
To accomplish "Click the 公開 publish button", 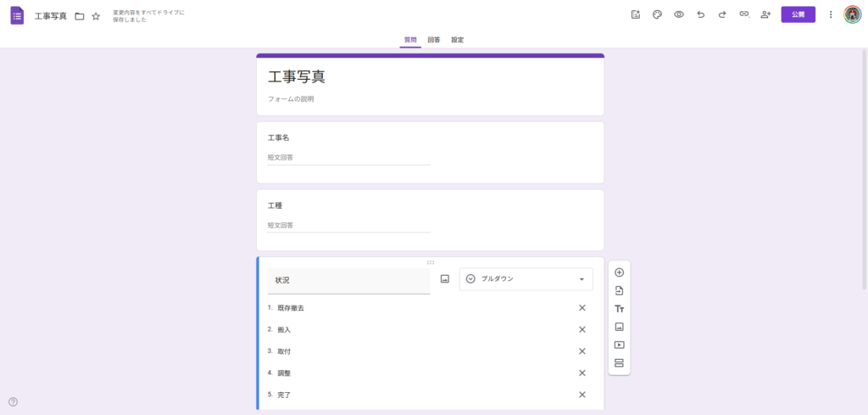I will [798, 14].
